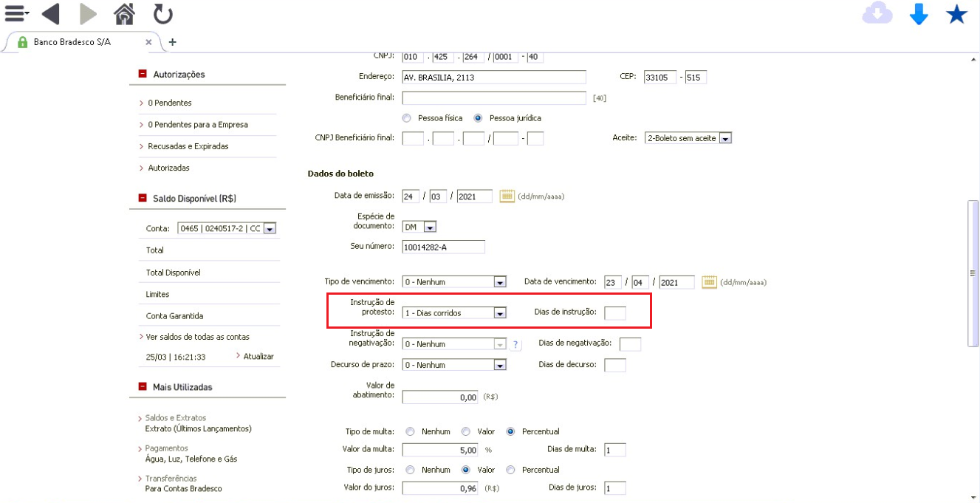Open a new tab with plus
Image resolution: width=980 pixels, height=503 pixels.
[173, 42]
